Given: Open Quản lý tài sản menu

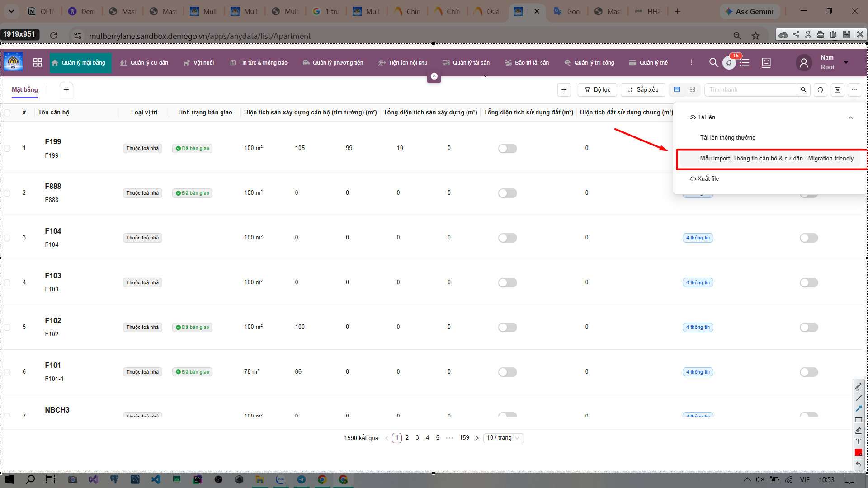Looking at the screenshot, I should (x=466, y=62).
